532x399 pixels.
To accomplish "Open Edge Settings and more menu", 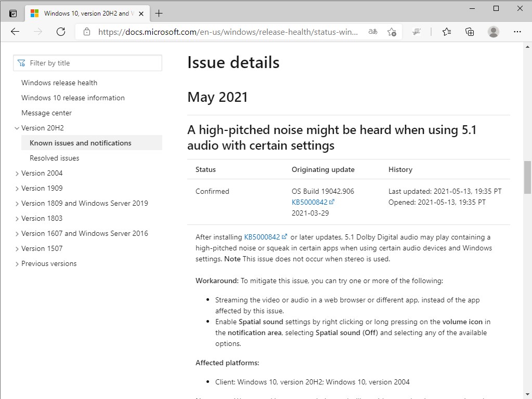I will tap(518, 32).
